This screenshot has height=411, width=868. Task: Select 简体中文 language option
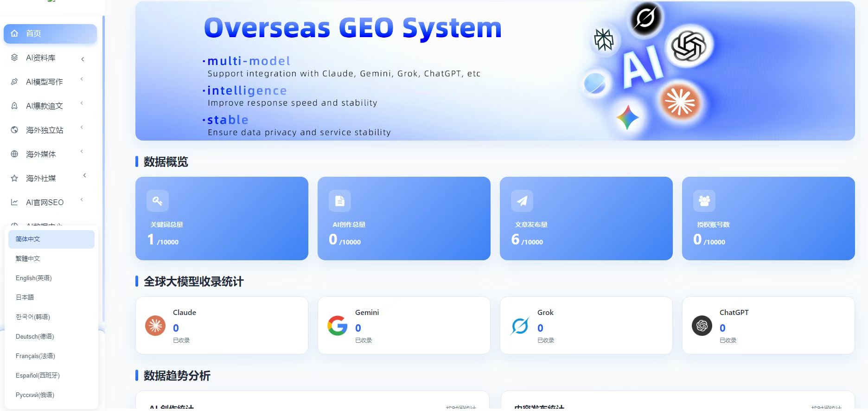51,239
